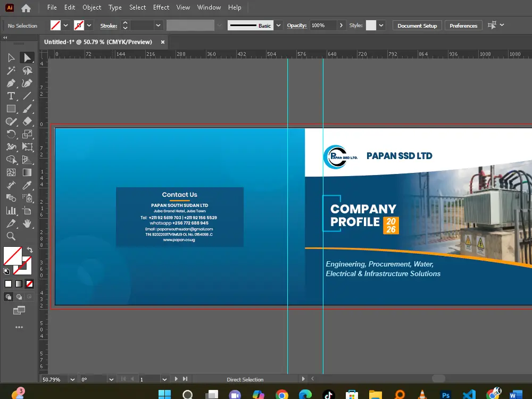532x399 pixels.
Task: Expand the Basic brush definition dropdown
Action: (279, 25)
